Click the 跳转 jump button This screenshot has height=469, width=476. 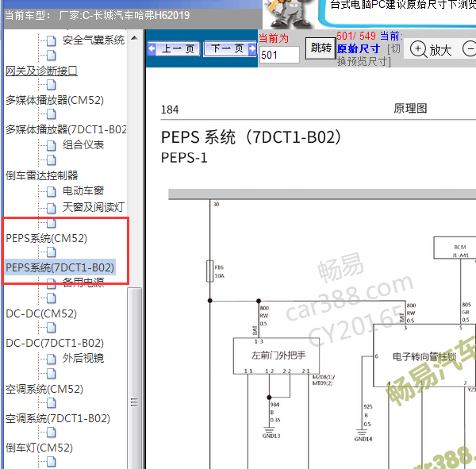tap(321, 48)
